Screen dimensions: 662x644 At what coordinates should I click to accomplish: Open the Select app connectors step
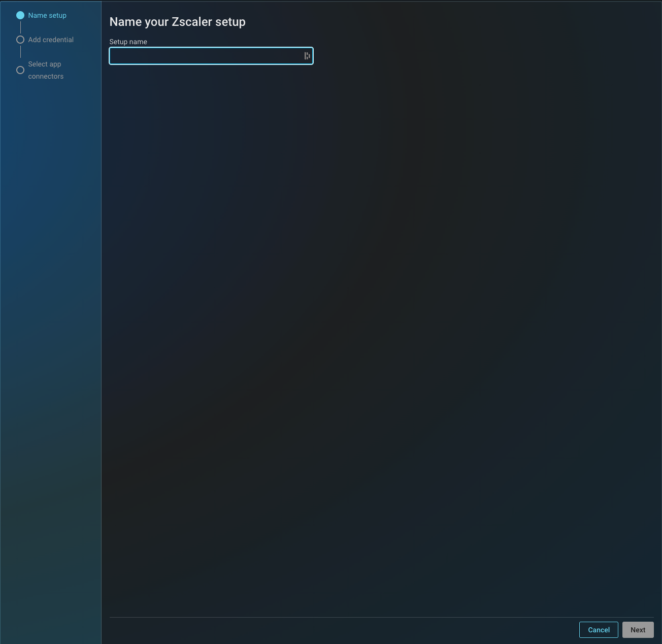46,70
